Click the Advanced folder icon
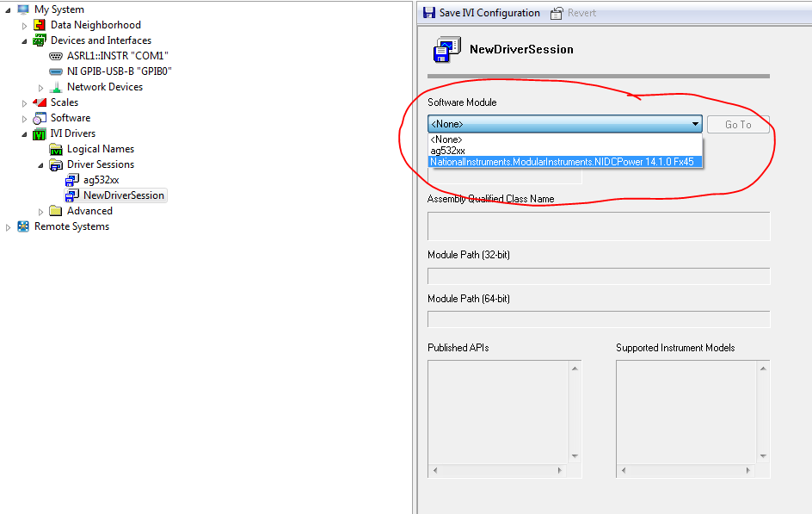This screenshot has width=812, height=514. [x=55, y=211]
